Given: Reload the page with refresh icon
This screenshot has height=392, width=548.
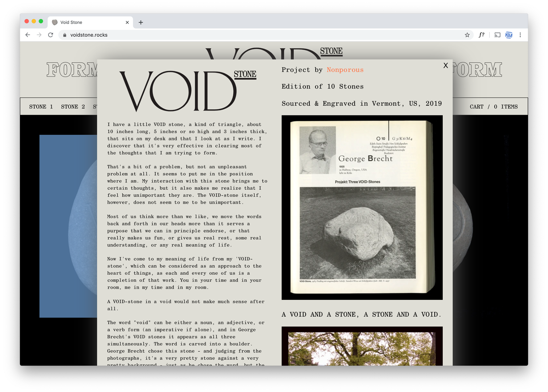Looking at the screenshot, I should 51,35.
